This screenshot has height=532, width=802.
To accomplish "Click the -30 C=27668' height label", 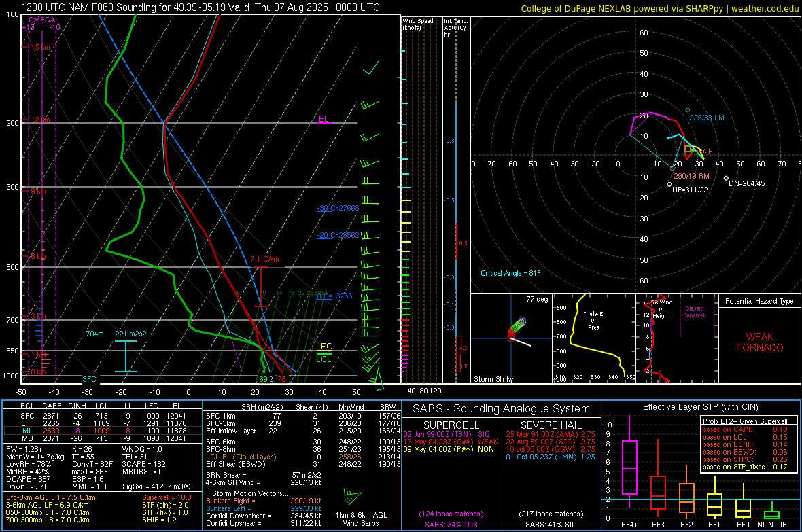I will point(338,208).
